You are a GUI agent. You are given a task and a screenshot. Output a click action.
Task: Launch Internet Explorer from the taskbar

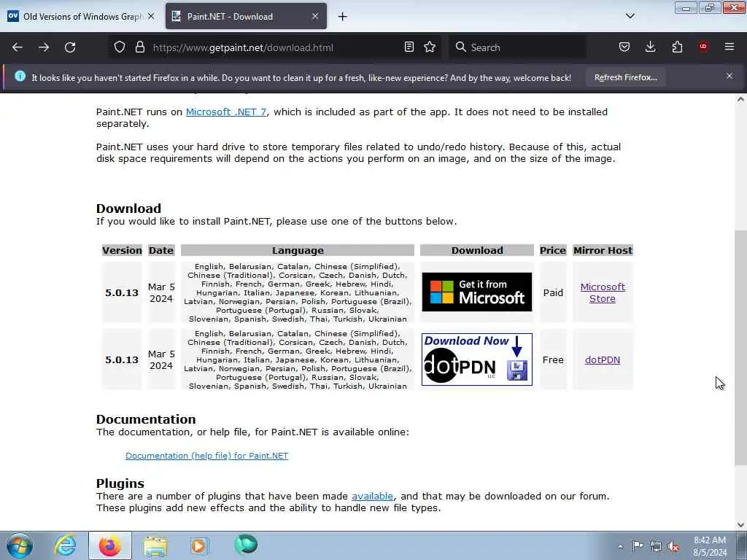[x=65, y=545]
